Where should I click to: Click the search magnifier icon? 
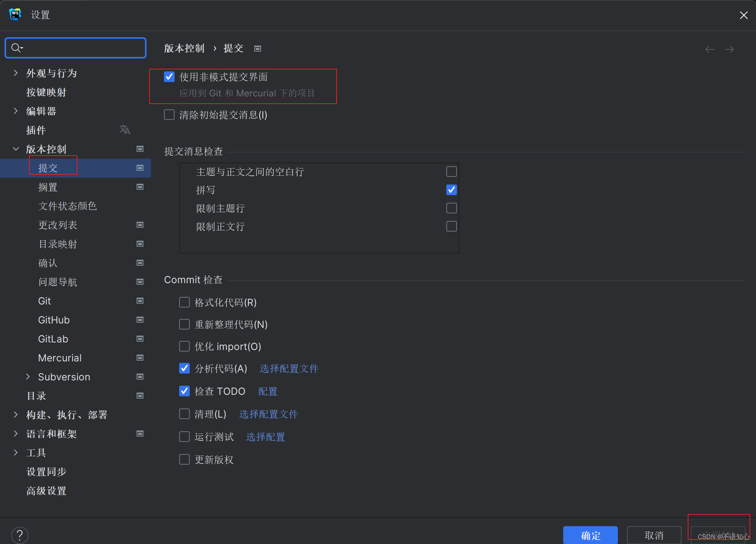pos(16,48)
